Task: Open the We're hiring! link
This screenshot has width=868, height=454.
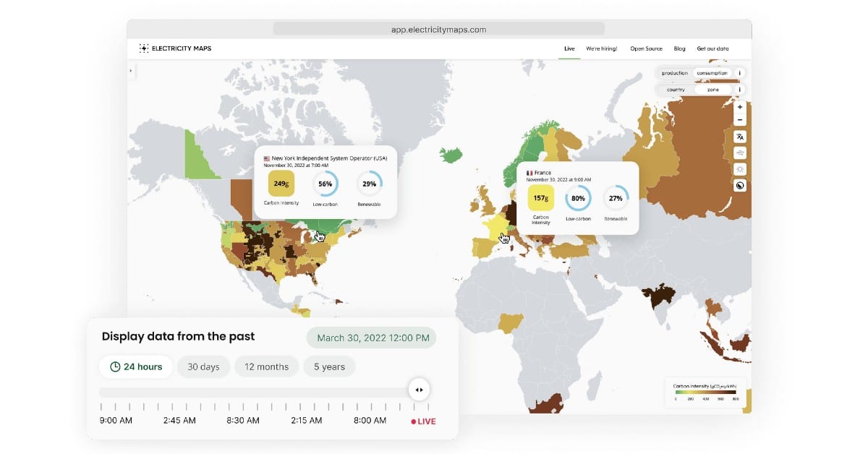Action: (602, 48)
